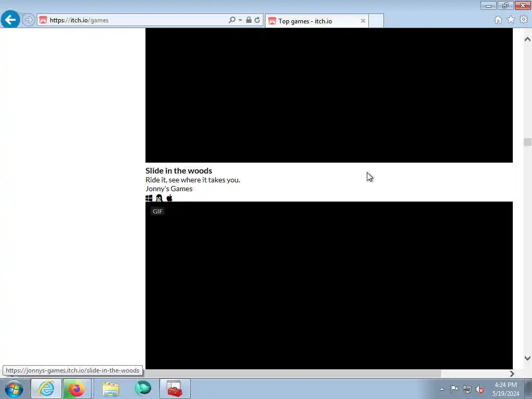532x399 pixels.
Task: Open the Slide in the woods black thumbnail
Action: pyautogui.click(x=329, y=96)
